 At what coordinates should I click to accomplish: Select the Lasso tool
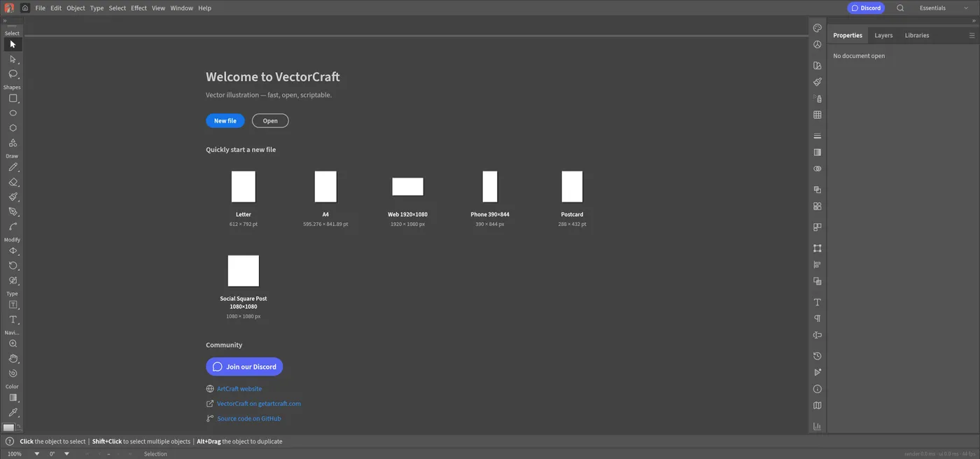(13, 74)
